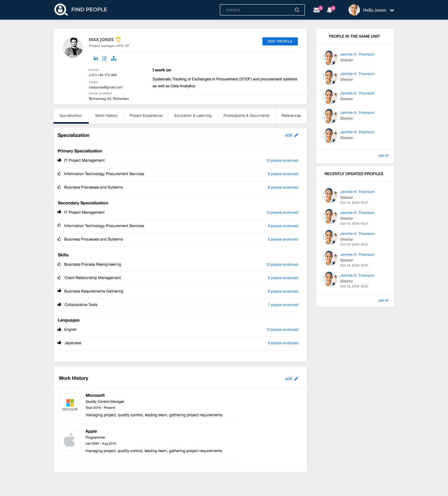Click the Edit Profile button
Viewport: 448px width, 496px height.
tap(280, 41)
